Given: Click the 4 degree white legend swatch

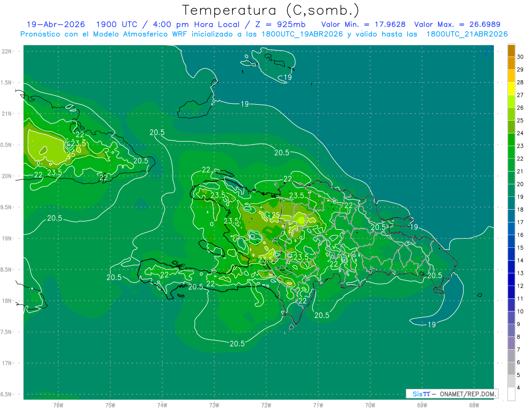Looking at the screenshot, I should click(x=511, y=394).
